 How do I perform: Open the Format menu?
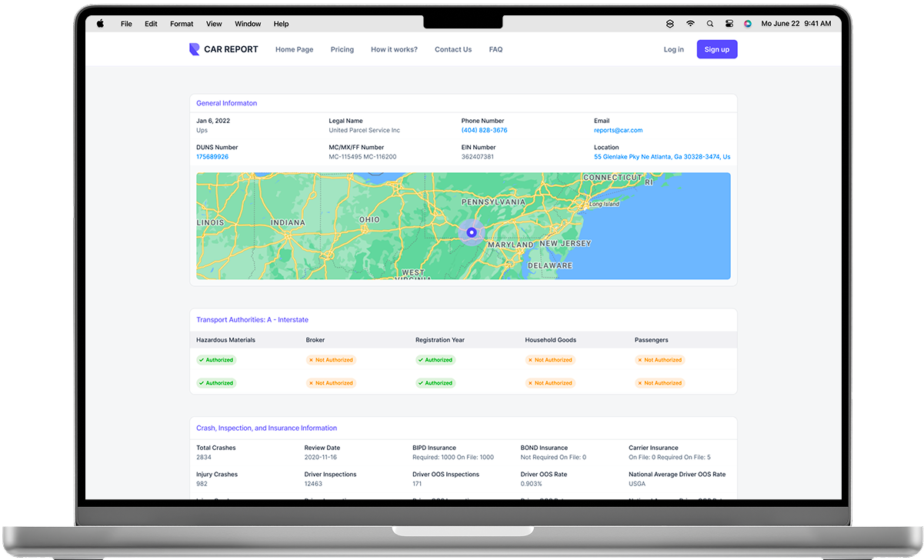coord(182,24)
